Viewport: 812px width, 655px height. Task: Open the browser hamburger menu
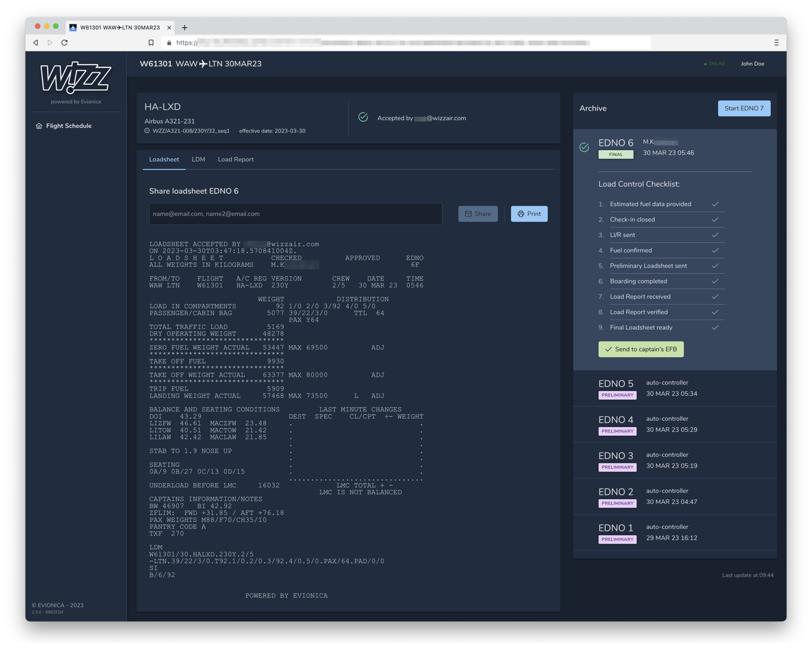tap(777, 42)
